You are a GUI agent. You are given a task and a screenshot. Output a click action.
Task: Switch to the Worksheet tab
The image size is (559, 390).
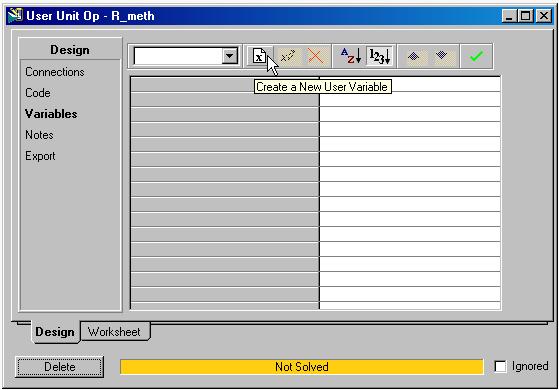[114, 332]
